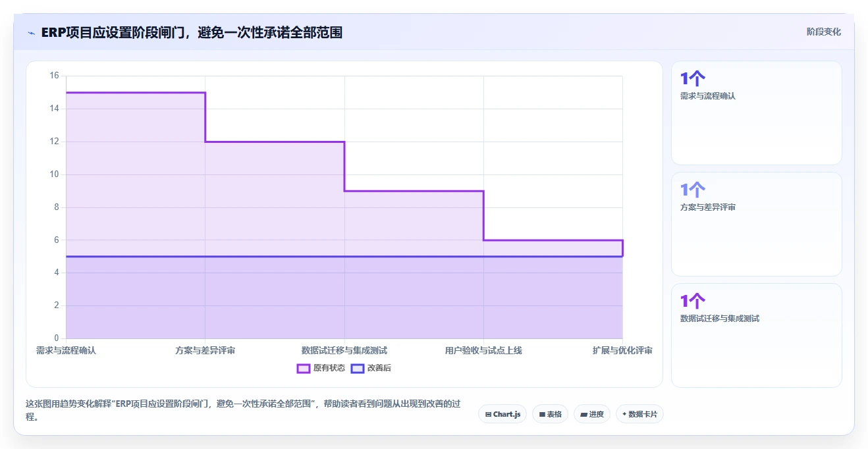Click the x-axis label 需求与流程确认
The image size is (868, 449).
[x=66, y=350]
